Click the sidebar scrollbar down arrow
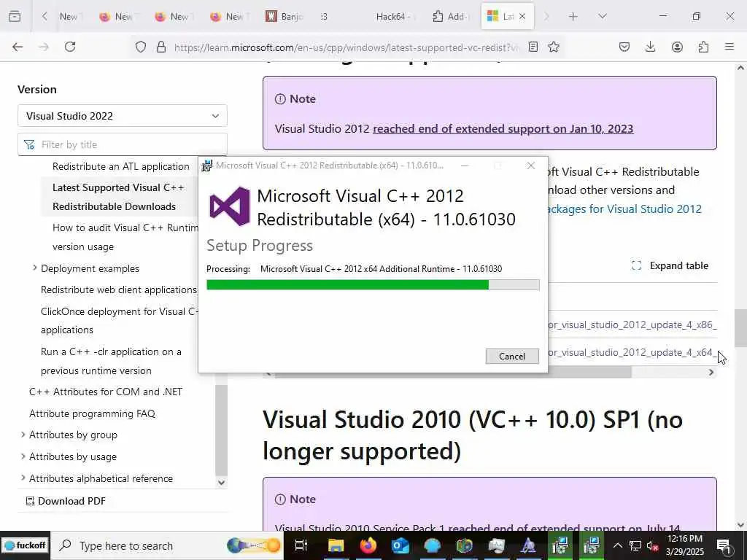The width and height of the screenshot is (747, 560). click(221, 483)
